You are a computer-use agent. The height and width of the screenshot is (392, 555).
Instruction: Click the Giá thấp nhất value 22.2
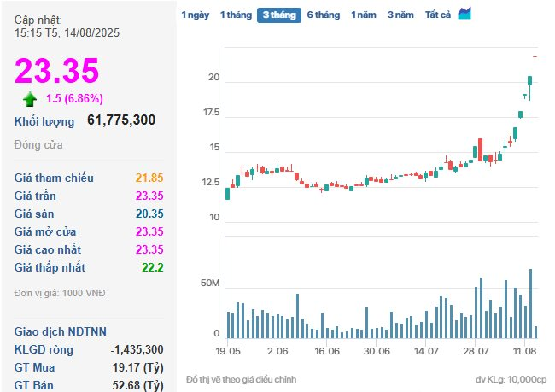click(153, 267)
